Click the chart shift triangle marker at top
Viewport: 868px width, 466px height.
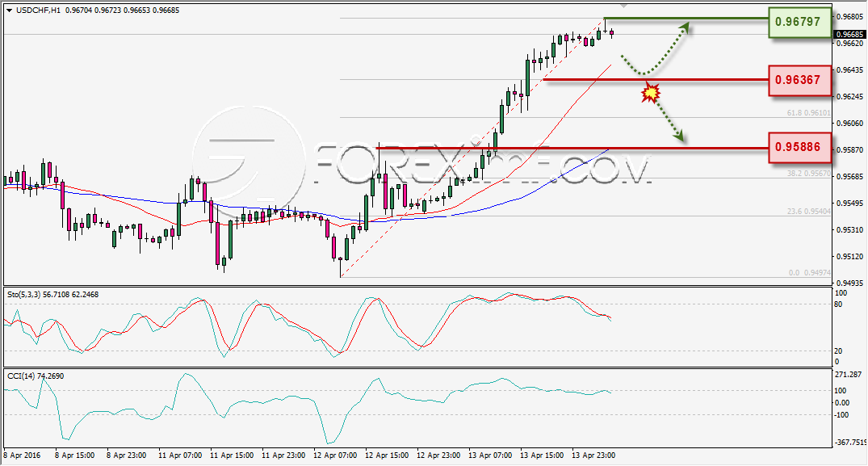(x=624, y=6)
